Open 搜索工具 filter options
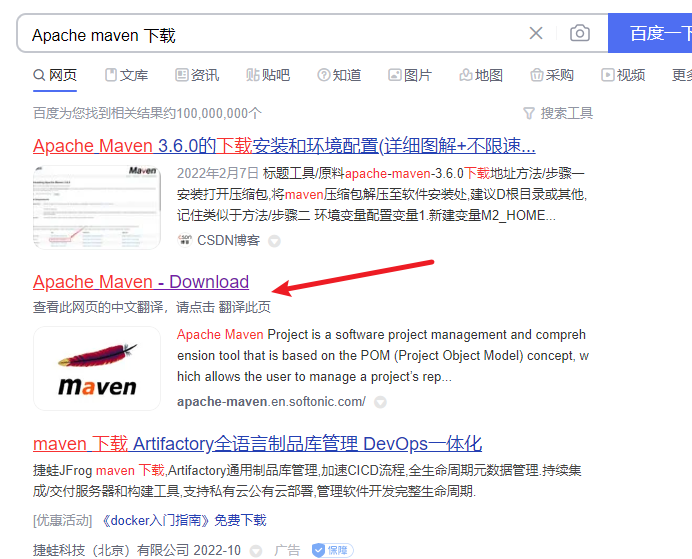The width and height of the screenshot is (692, 559). (x=558, y=113)
